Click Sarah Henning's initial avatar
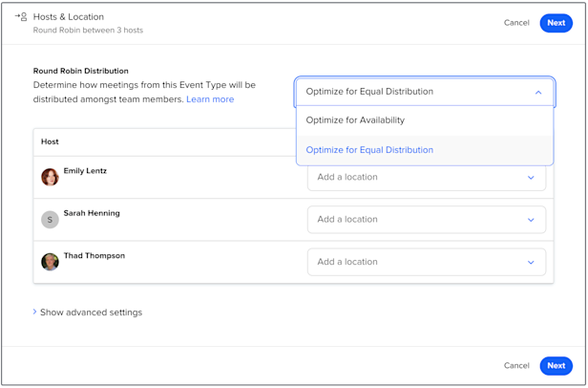The width and height of the screenshot is (588, 388). click(x=50, y=220)
